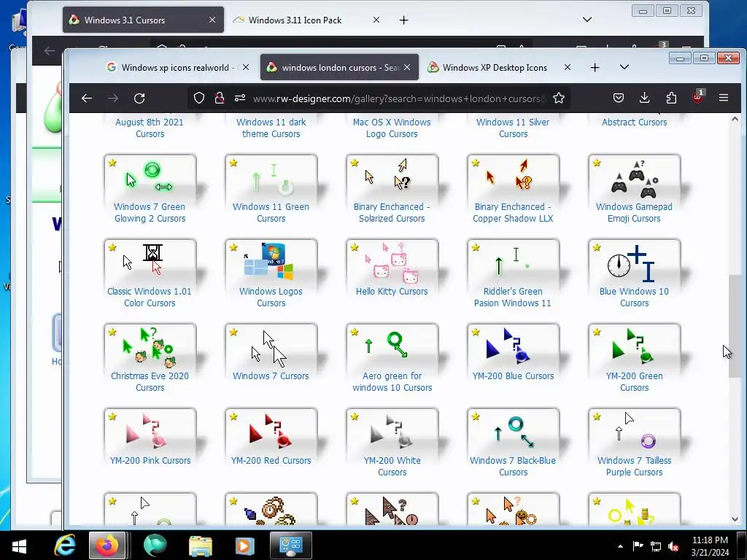Bookmark this page with the star icon
747x560 pixels.
(x=558, y=98)
